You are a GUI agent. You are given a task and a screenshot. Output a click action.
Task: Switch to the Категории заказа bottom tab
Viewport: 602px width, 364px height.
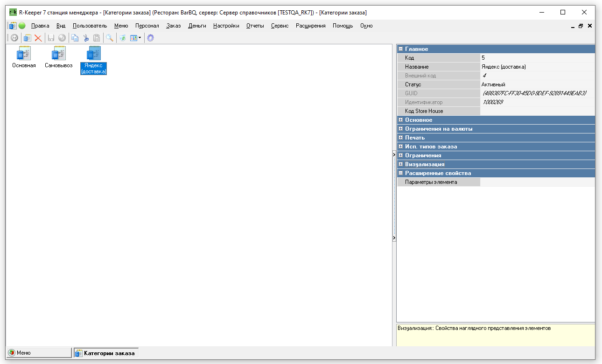click(105, 353)
